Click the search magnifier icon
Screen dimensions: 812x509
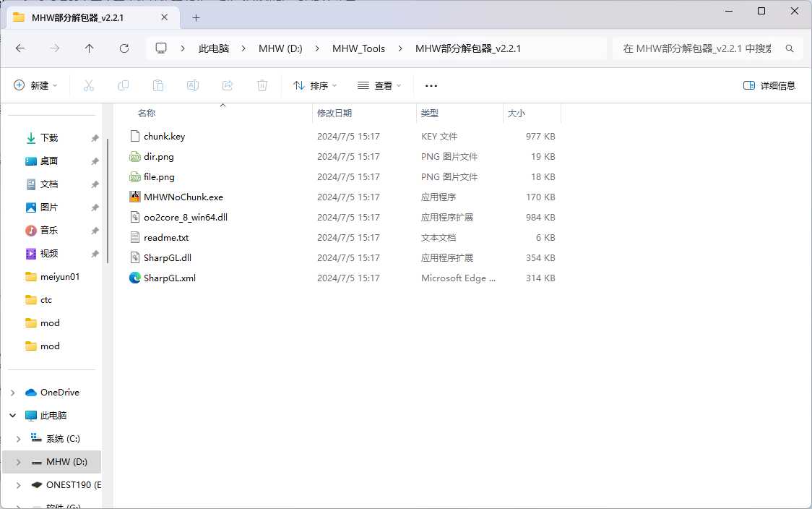[790, 48]
